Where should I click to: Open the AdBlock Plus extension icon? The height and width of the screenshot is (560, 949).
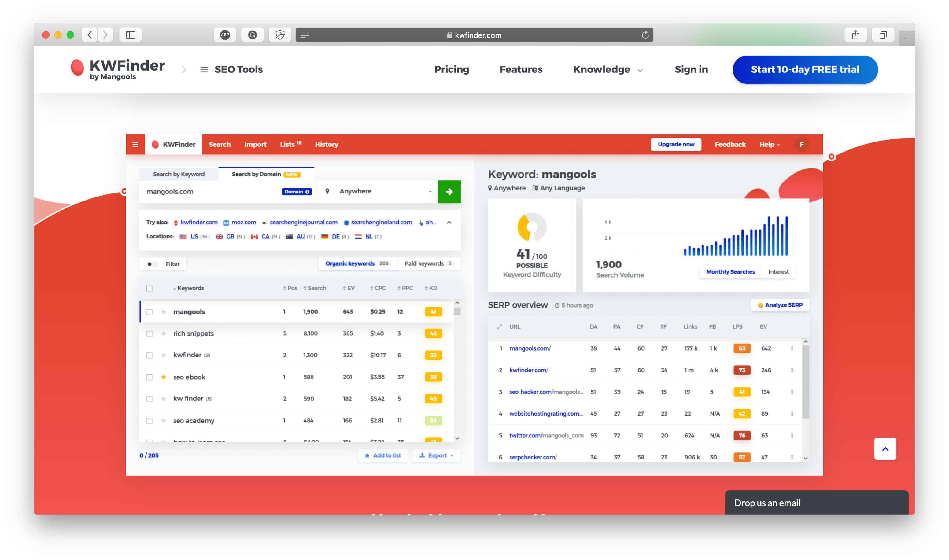[225, 35]
